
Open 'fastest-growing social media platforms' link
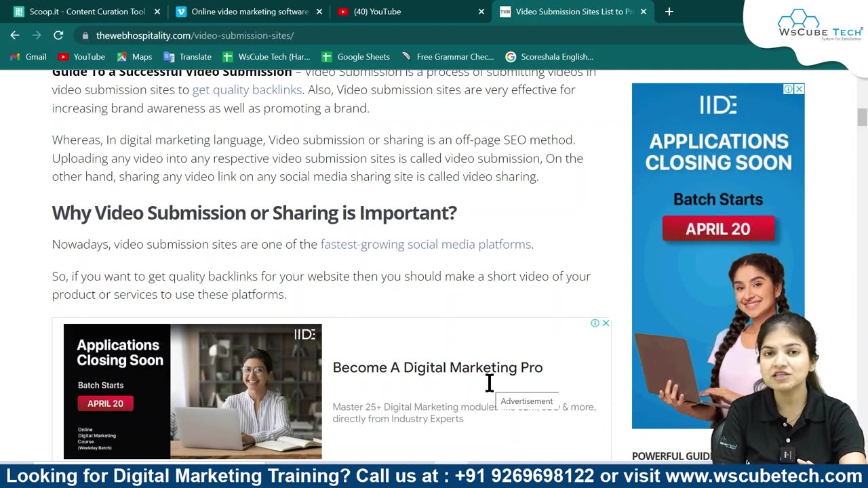pos(426,244)
